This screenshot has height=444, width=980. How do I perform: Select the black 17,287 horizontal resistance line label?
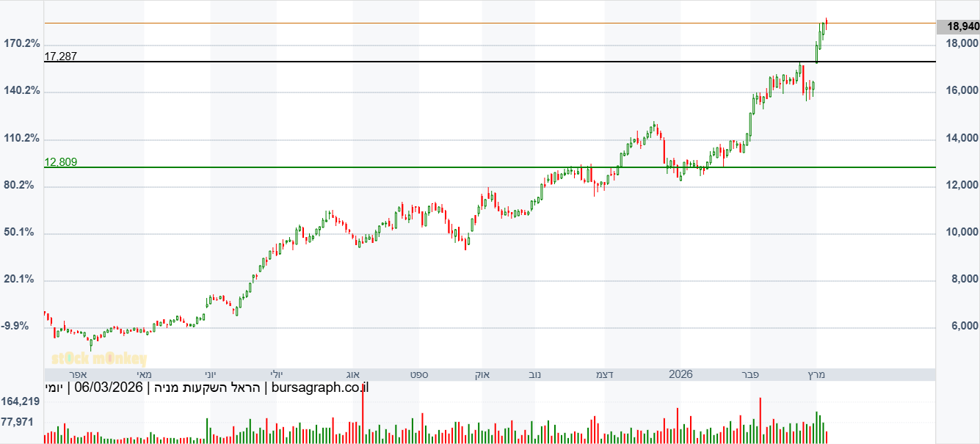(61, 56)
